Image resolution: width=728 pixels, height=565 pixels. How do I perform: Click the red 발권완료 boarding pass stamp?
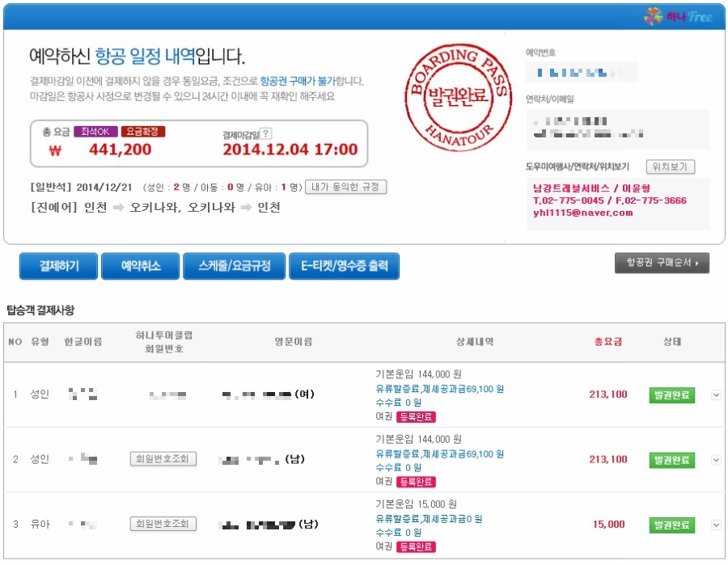(x=458, y=95)
